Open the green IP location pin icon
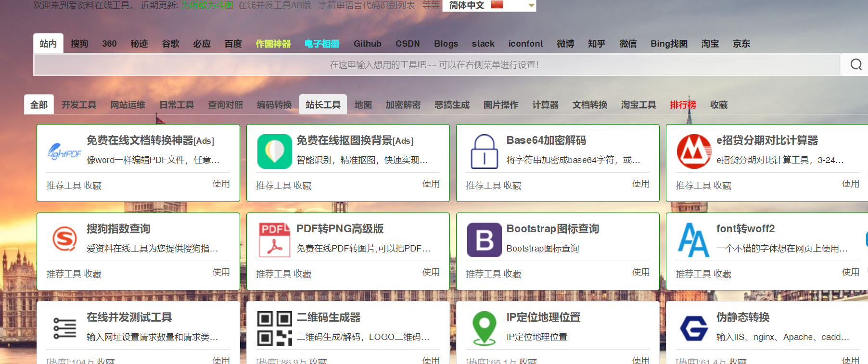This screenshot has height=364, width=868. coord(484,328)
